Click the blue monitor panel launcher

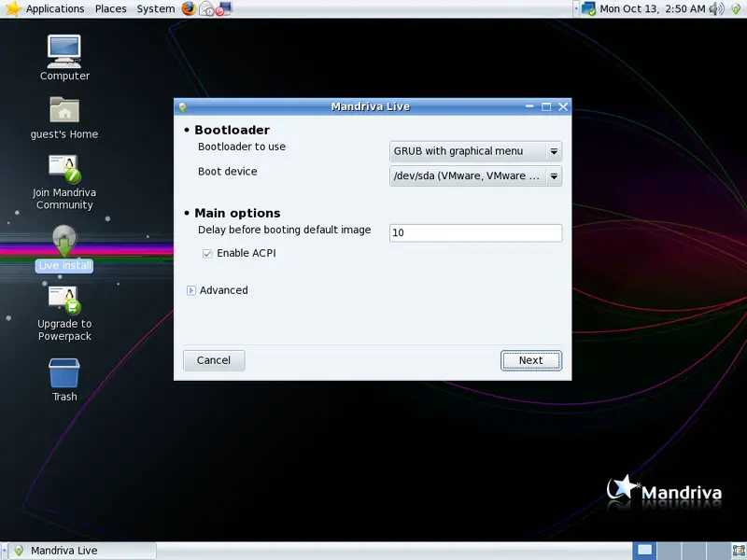pos(224,8)
